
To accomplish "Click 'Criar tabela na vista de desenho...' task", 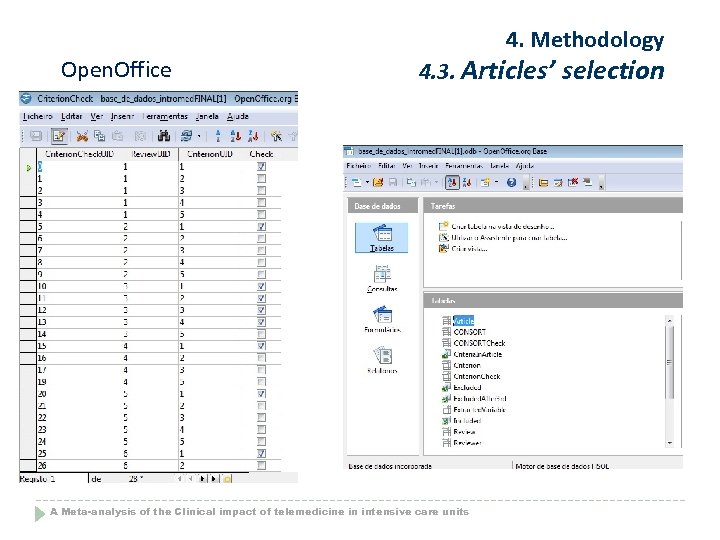I will pyautogui.click(x=497, y=226).
